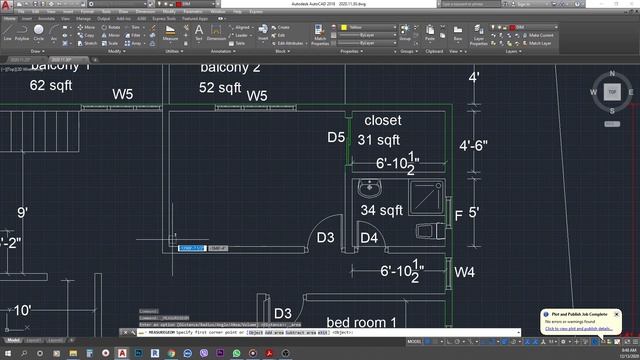Click the Copy command
Screen dimensions: 640x360
click(86, 36)
